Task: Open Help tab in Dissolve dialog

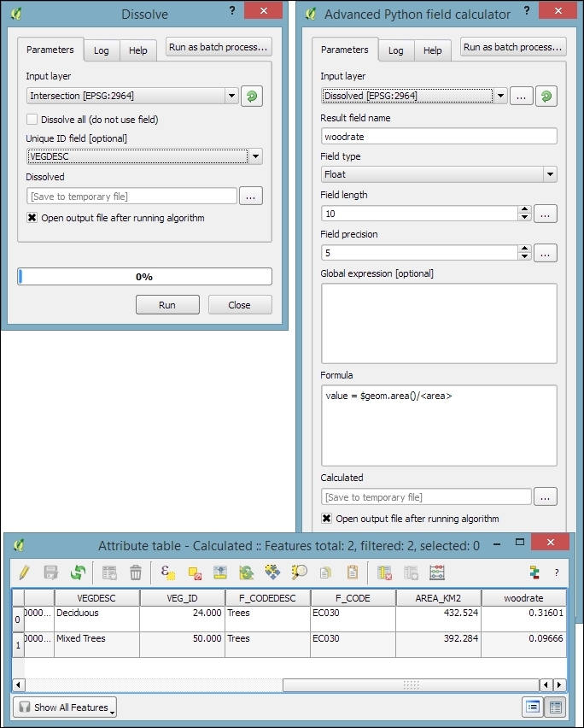Action: (137, 50)
